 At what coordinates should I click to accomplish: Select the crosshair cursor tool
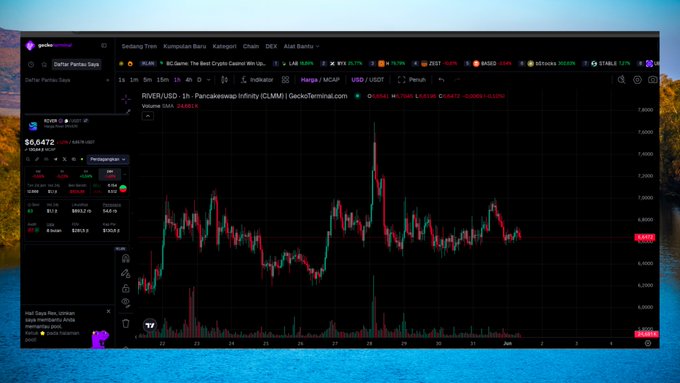tap(126, 99)
